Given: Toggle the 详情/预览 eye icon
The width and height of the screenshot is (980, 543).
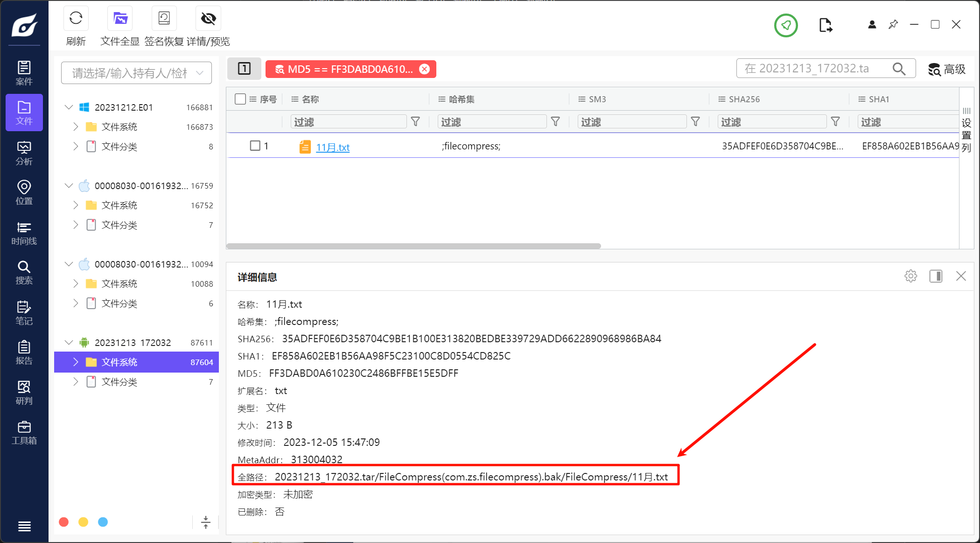Looking at the screenshot, I should (x=208, y=19).
